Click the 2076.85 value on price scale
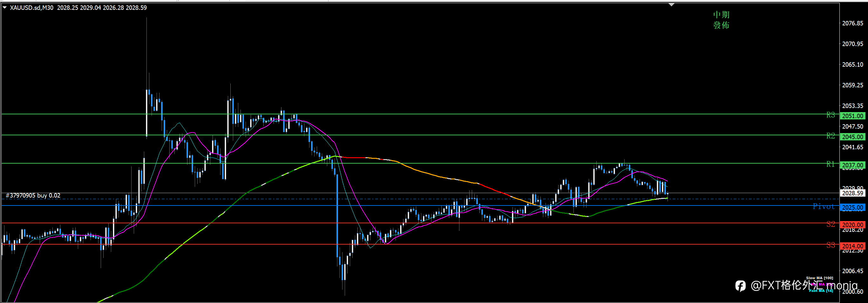 [x=852, y=23]
